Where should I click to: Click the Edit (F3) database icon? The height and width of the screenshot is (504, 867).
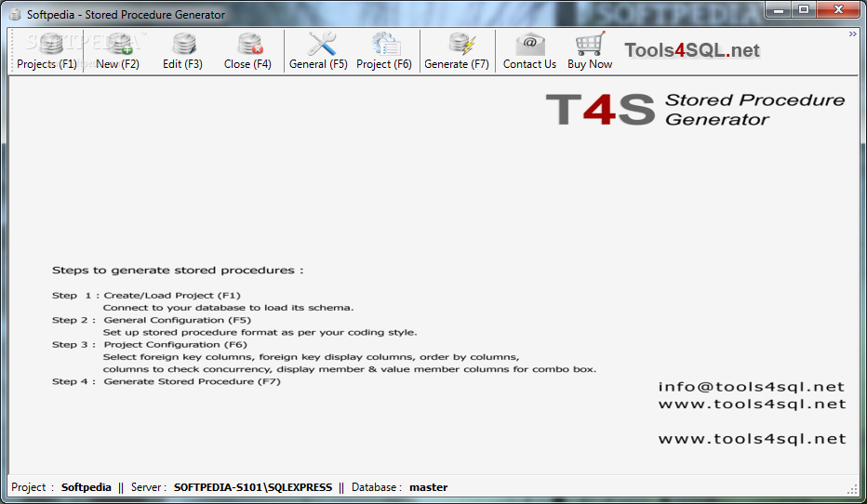coord(184,45)
